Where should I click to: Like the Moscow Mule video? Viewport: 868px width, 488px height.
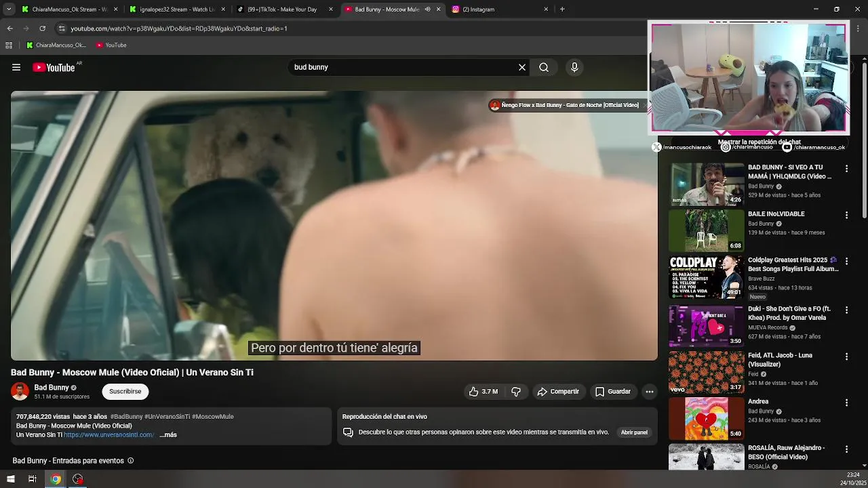[484, 392]
